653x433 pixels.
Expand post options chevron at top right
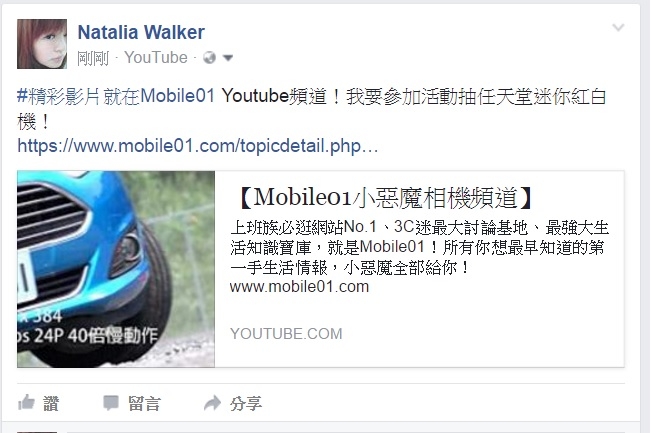click(618, 27)
